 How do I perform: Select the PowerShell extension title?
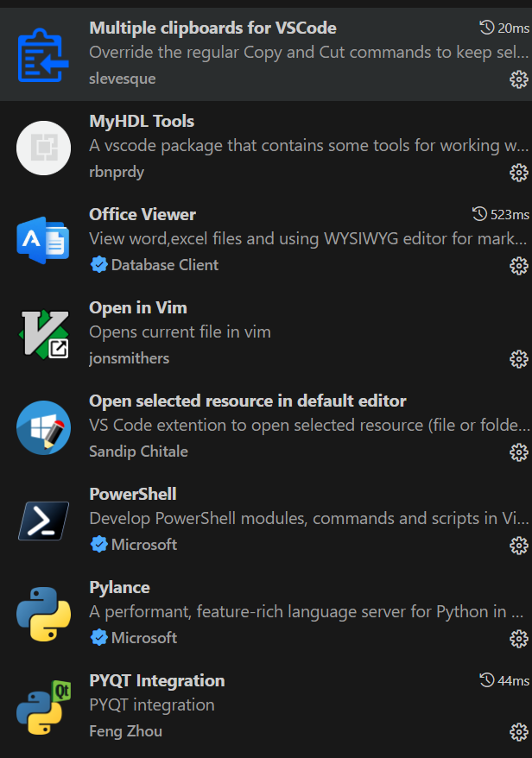pos(133,494)
